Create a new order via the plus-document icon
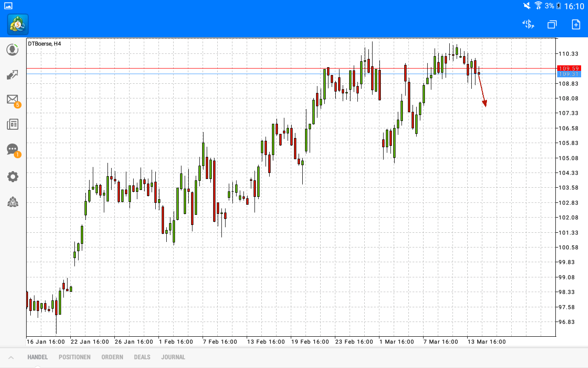 coord(575,24)
